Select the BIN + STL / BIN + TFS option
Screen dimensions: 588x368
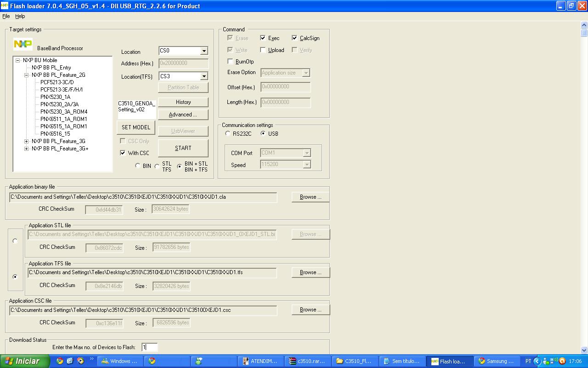179,167
